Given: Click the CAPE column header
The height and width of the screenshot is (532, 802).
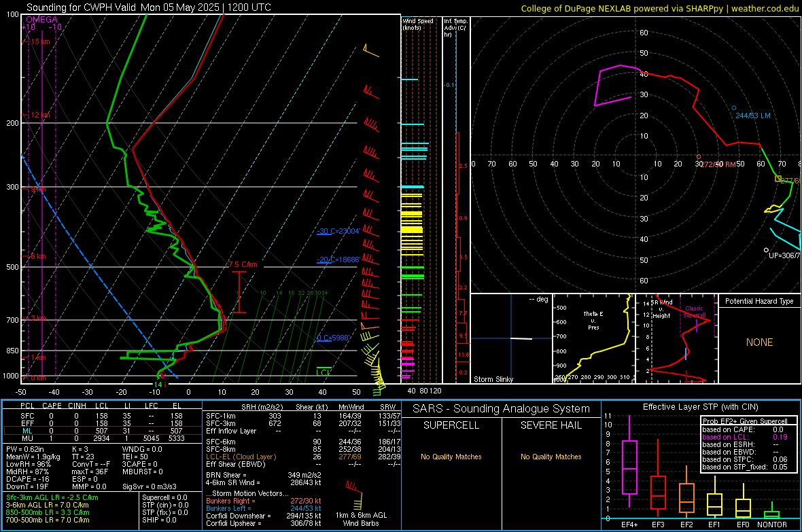Looking at the screenshot, I should coord(52,406).
